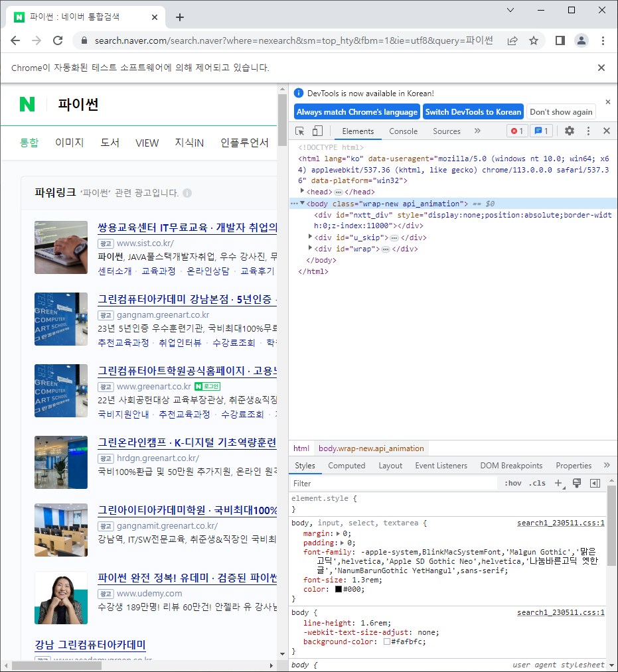Open the Computed styles tab
The width and height of the screenshot is (618, 672).
coord(347,466)
